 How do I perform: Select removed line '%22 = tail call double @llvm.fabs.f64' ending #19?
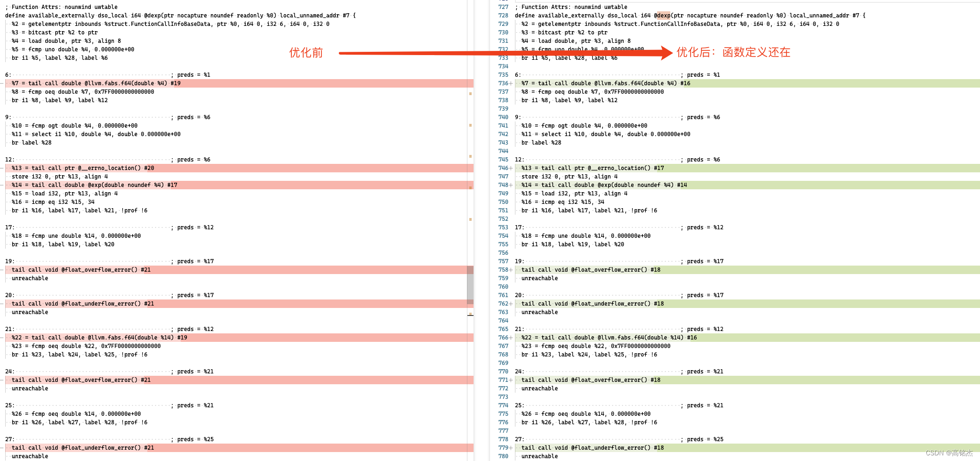click(x=239, y=338)
